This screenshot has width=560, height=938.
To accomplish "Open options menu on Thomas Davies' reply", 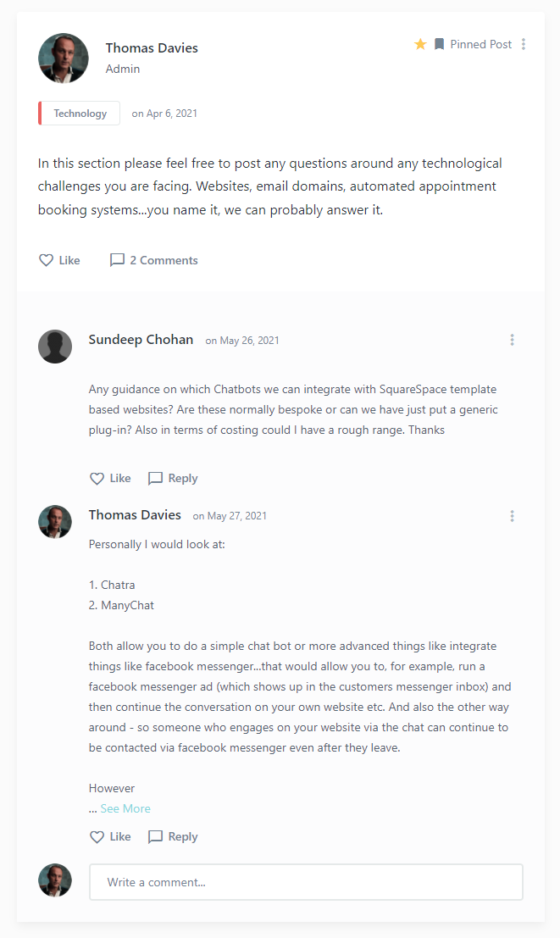I will (x=512, y=516).
